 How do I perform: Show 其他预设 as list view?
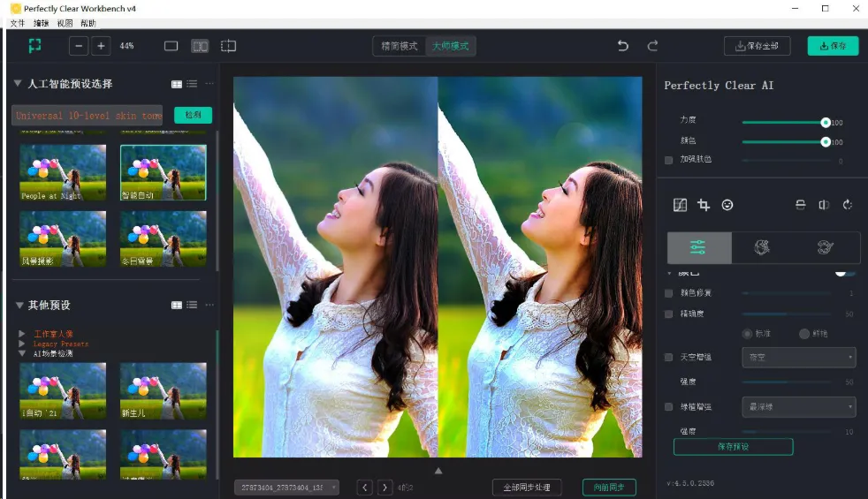pyautogui.click(x=192, y=305)
